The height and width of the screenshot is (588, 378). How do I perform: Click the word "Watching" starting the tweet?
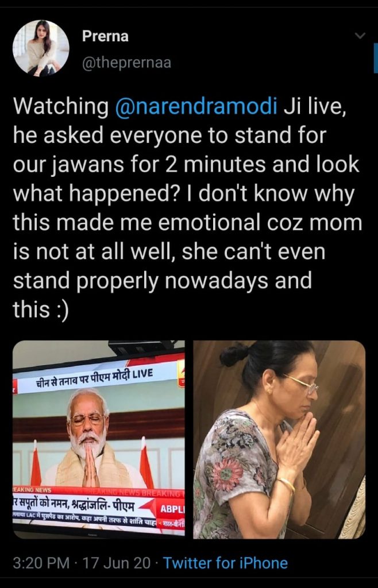[x=60, y=106]
